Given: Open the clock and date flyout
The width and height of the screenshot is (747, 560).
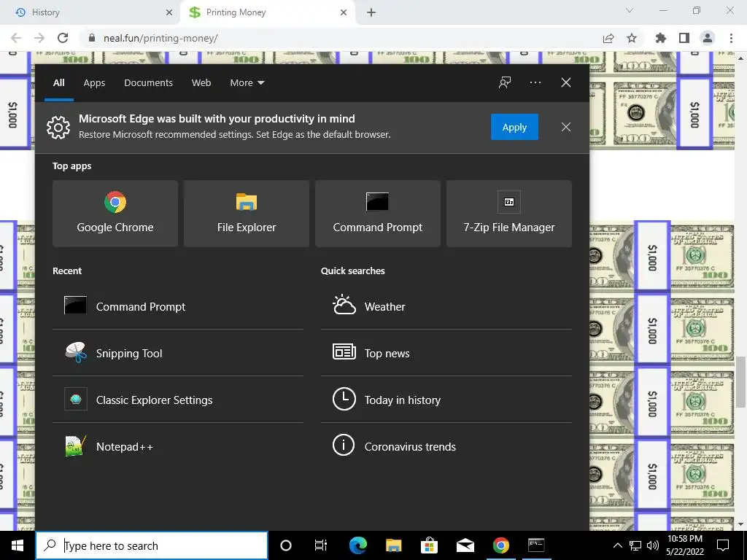Looking at the screenshot, I should pyautogui.click(x=684, y=545).
